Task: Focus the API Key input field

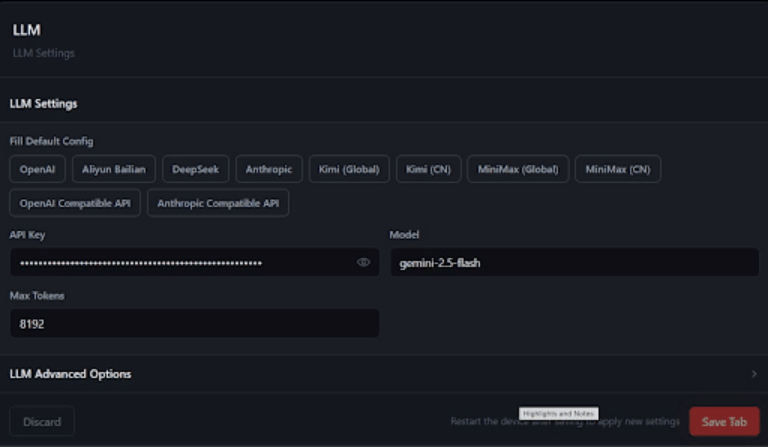Action: pos(194,262)
